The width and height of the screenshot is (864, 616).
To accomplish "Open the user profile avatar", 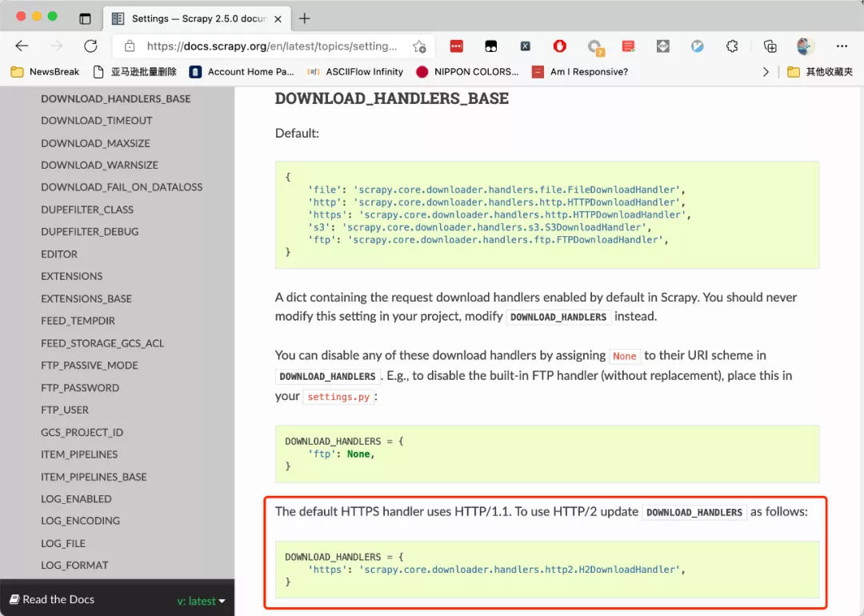I will point(804,46).
